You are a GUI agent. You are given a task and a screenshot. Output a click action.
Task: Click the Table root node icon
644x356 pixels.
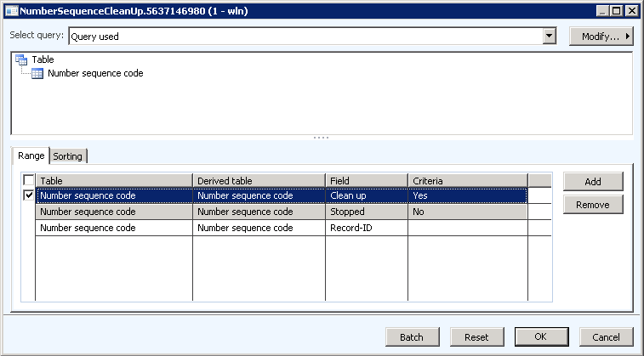[21, 59]
